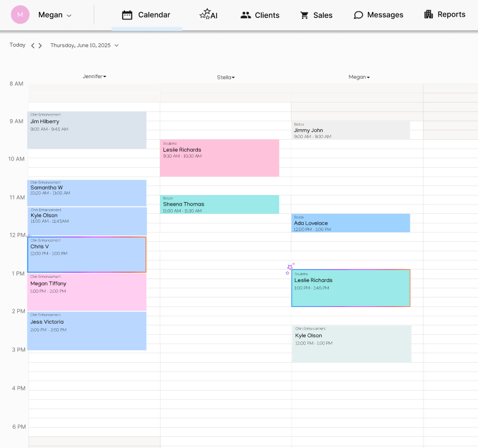478x448 pixels.
Task: Click the Messages speech bubble icon
Action: tap(358, 15)
